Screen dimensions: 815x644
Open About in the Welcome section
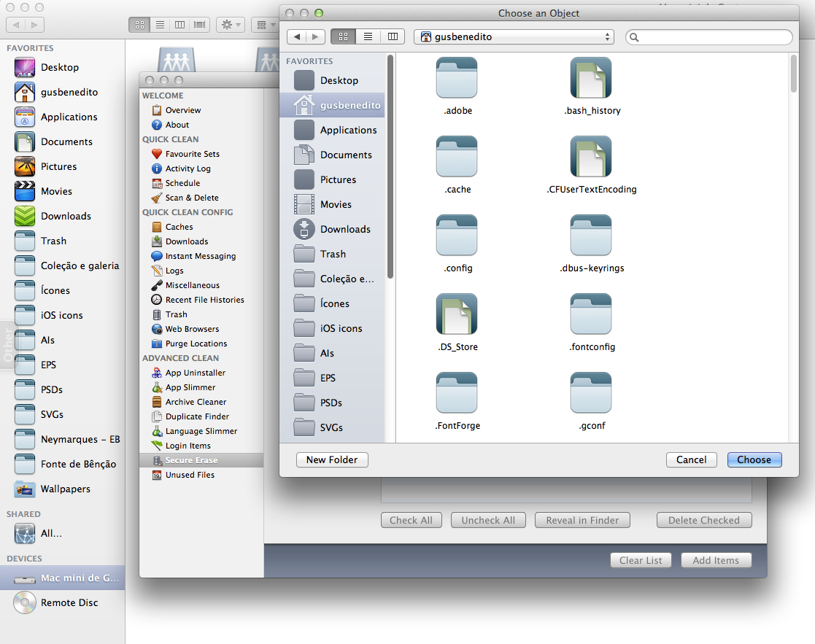pos(170,125)
